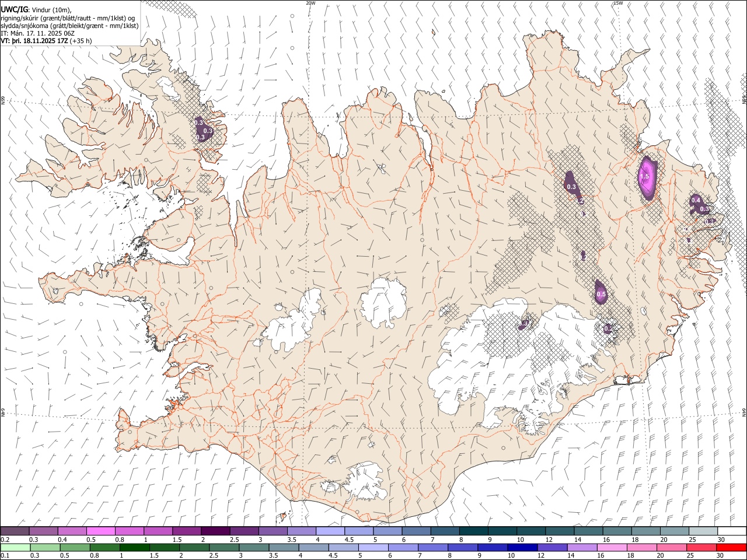Viewport: 747px width, 560px height.
Task: Click the 'slydda/snjókoma' legend description line
Action: click(x=69, y=26)
